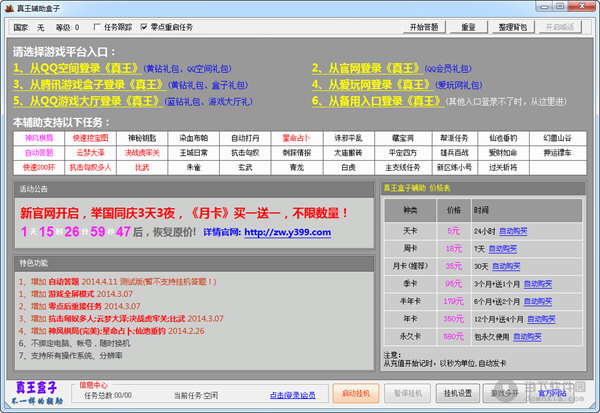This screenshot has width=600, height=413.
Task: Click the 开始答题 button
Action: 424,27
